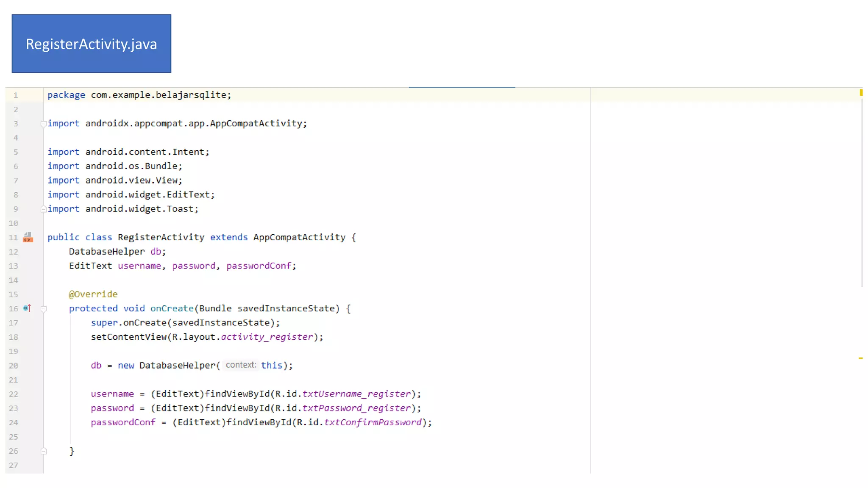Click txtPassword_register on line 23

click(x=356, y=408)
